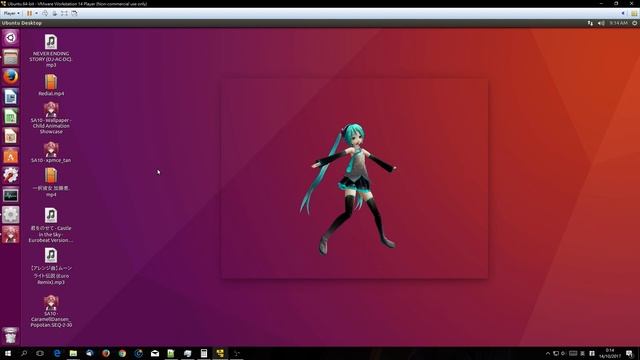This screenshot has width=640, height=360.
Task: Click the Windows taskbar date and time
Action: click(x=610, y=353)
